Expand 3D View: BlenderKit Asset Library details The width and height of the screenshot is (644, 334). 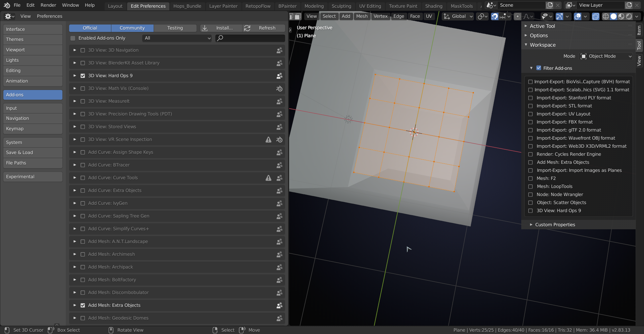pyautogui.click(x=75, y=63)
